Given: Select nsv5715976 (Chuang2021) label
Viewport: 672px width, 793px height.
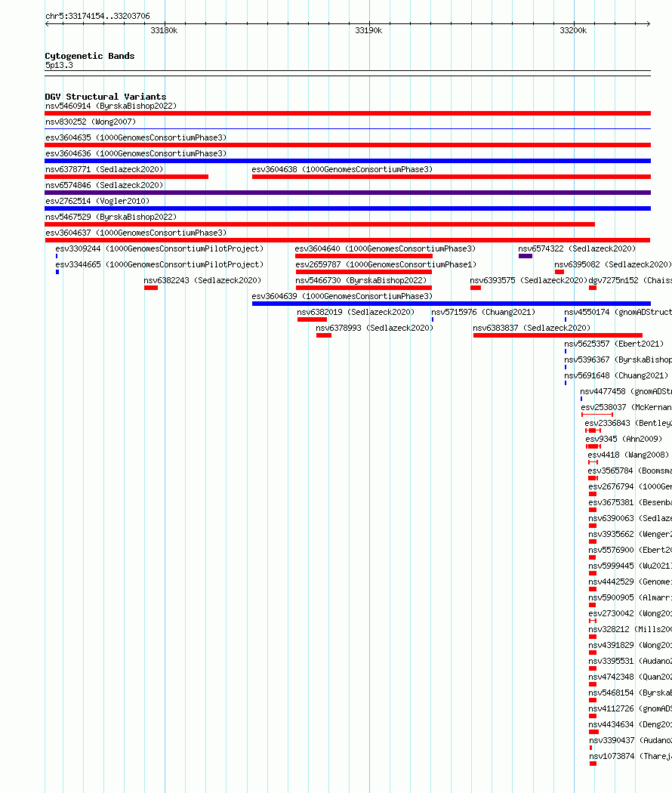Looking at the screenshot, I should click(483, 312).
